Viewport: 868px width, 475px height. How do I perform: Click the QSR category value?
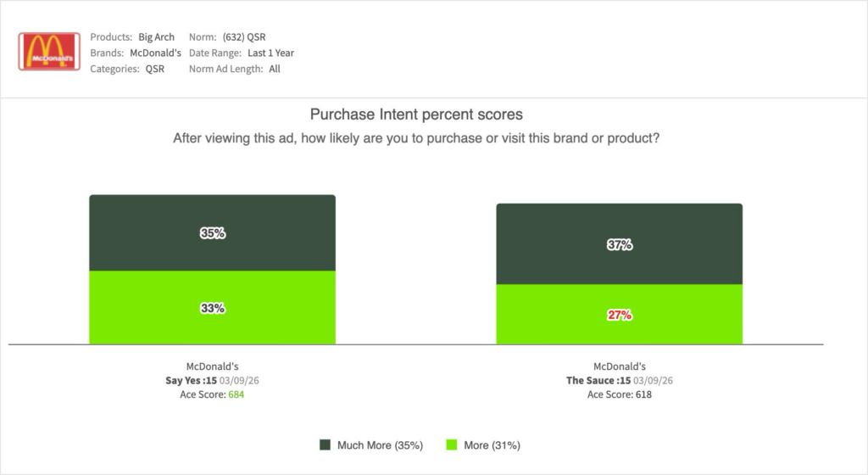tap(154, 69)
